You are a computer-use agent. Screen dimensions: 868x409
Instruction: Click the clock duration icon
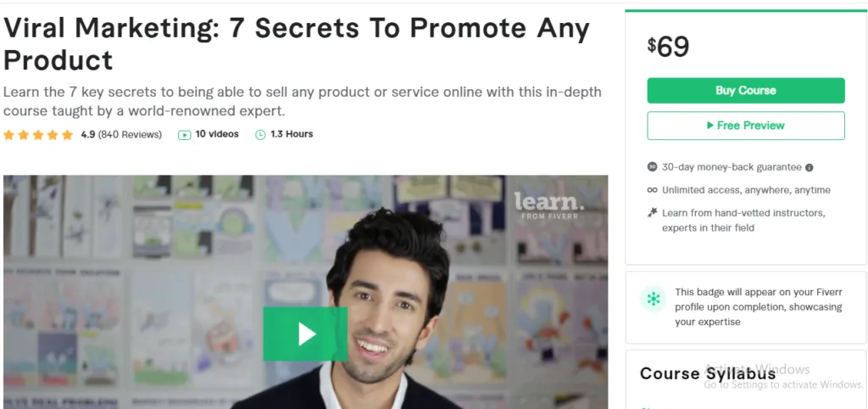260,135
